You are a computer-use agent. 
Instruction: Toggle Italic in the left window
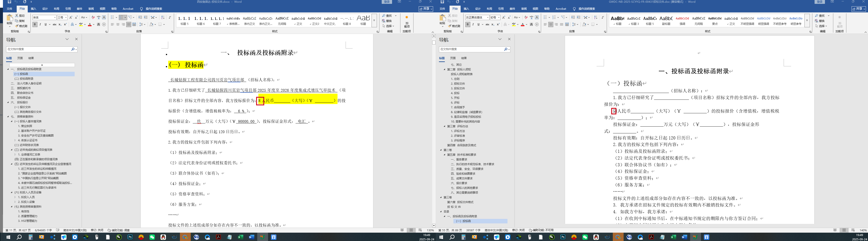(x=40, y=25)
